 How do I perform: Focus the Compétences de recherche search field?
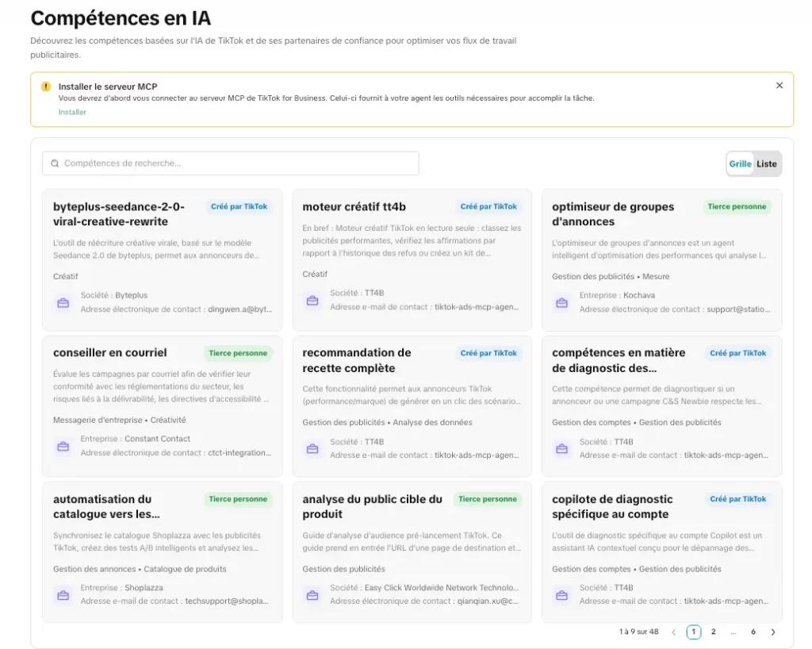click(x=231, y=163)
